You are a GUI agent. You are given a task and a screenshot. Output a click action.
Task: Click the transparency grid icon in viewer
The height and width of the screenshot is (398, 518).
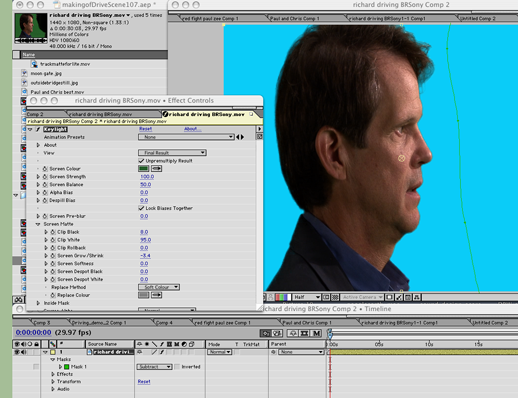(335, 297)
